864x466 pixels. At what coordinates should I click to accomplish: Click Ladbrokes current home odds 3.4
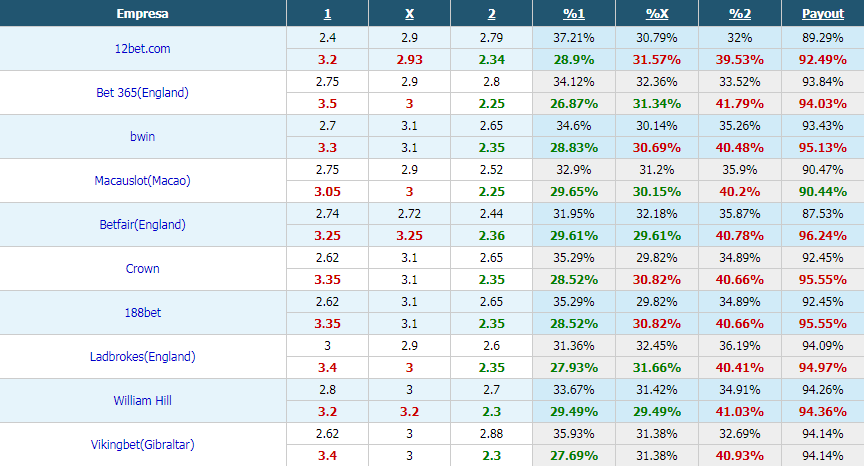click(327, 368)
